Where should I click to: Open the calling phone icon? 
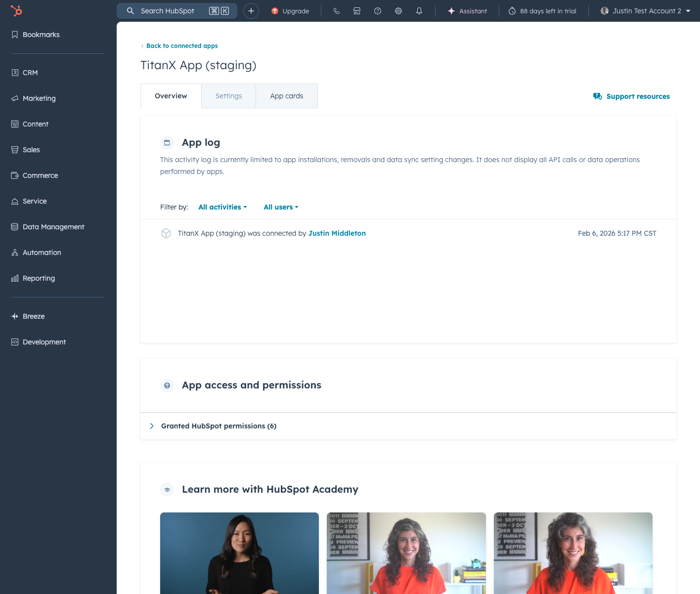coord(337,11)
